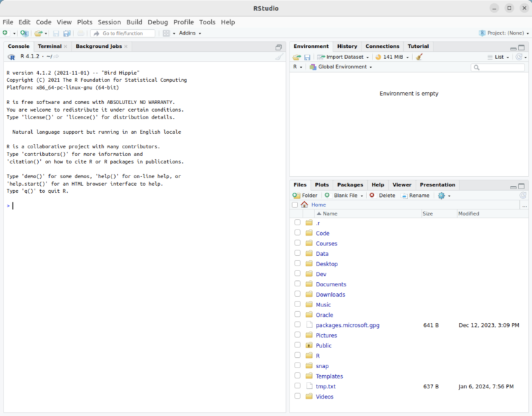Open the Session menu
532x416 pixels.
tap(109, 22)
